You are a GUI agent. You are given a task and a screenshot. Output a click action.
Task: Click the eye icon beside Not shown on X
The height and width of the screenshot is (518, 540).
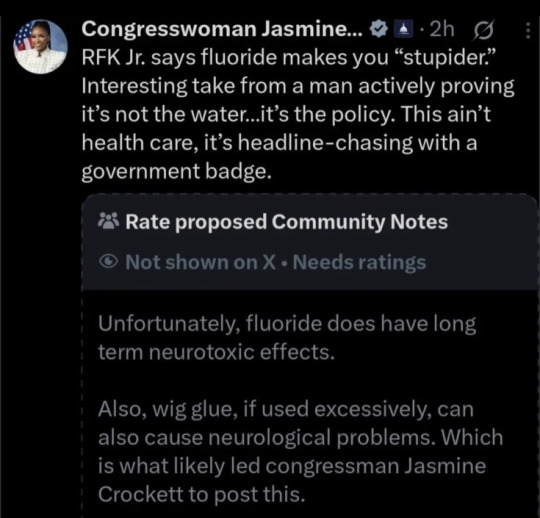click(109, 262)
